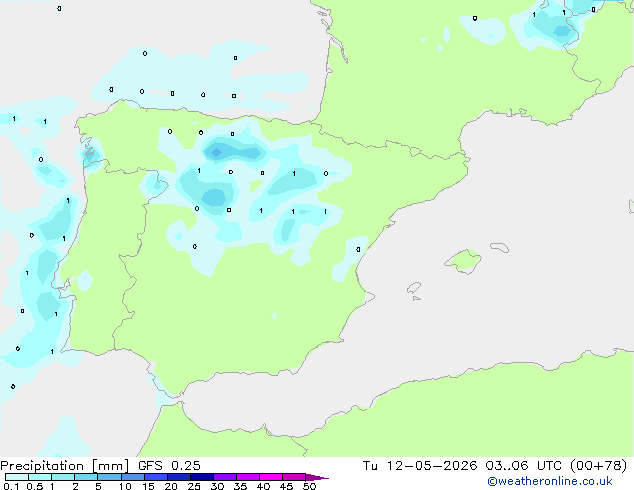Click the 'GFS 0.25' model label
634x490 pixels.
(169, 466)
